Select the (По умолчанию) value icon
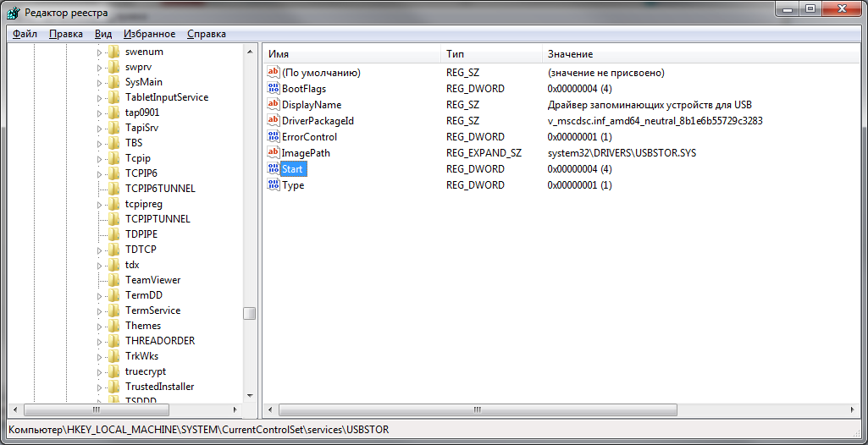 tap(274, 73)
